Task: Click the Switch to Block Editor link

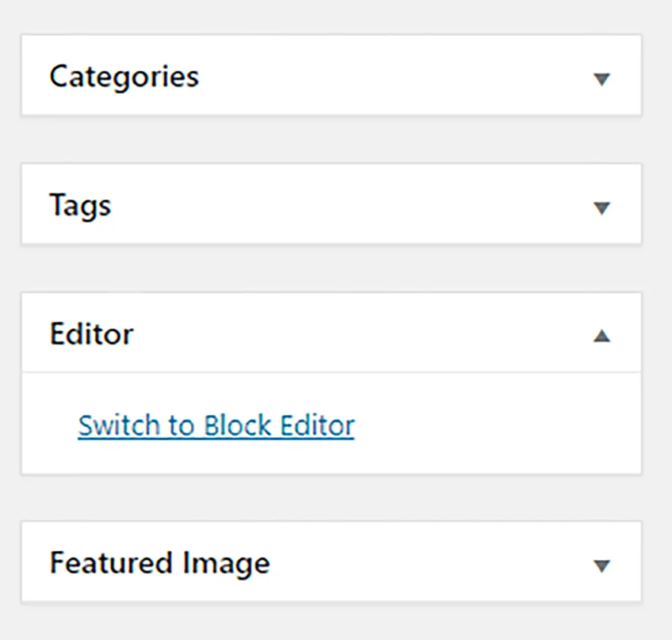Action: (x=216, y=426)
